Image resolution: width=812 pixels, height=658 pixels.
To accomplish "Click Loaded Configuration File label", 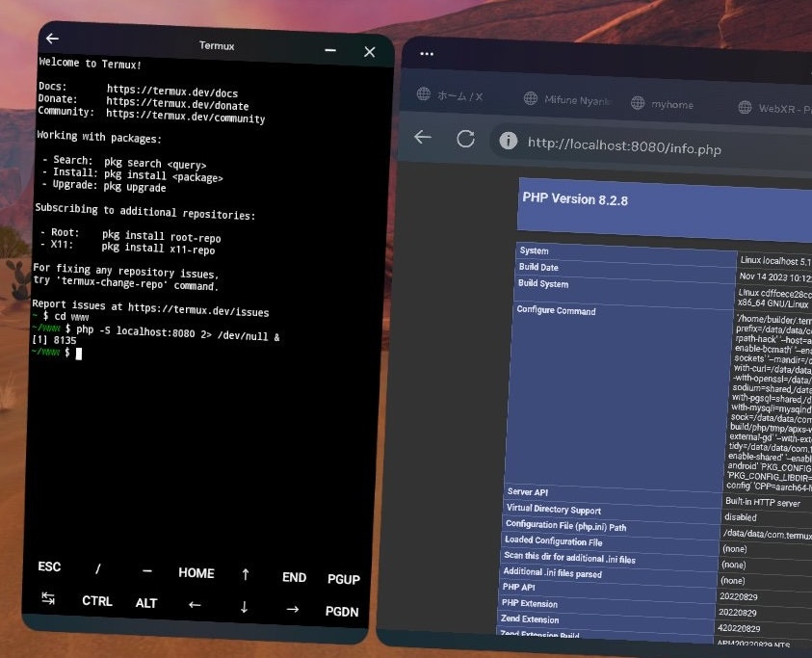I will 554,540.
